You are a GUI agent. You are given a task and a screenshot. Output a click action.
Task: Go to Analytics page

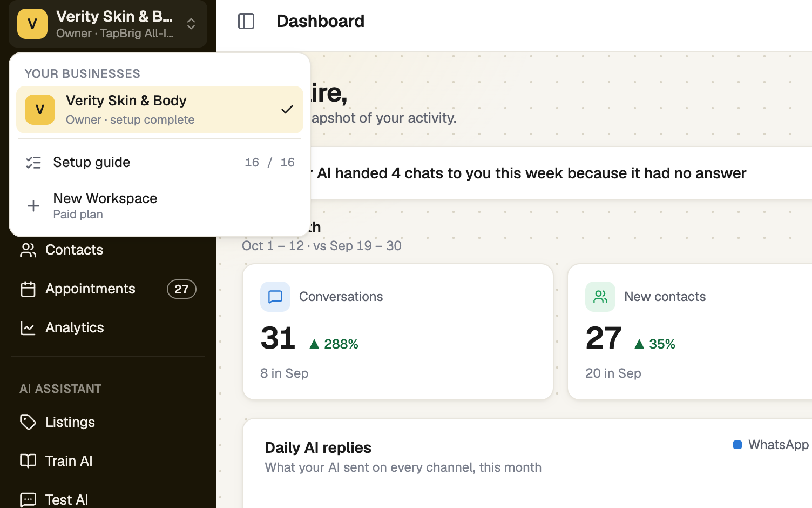[x=108, y=327]
